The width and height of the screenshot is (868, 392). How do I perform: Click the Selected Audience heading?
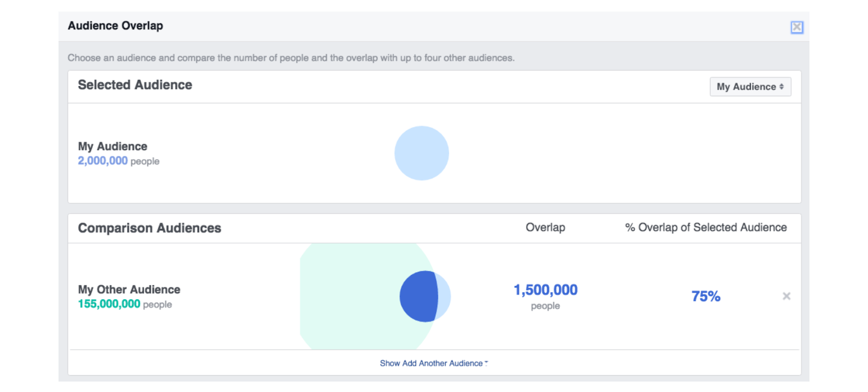tap(135, 85)
